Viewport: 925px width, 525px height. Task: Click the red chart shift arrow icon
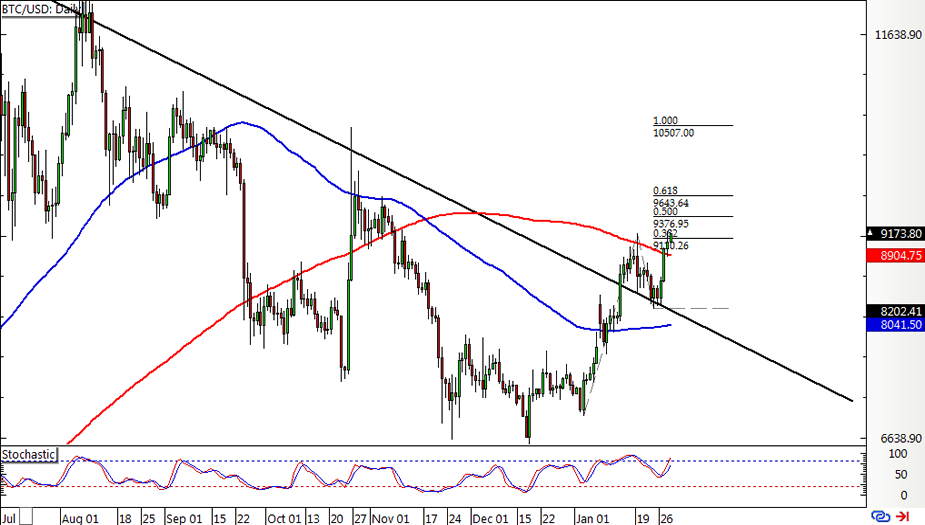point(903,516)
